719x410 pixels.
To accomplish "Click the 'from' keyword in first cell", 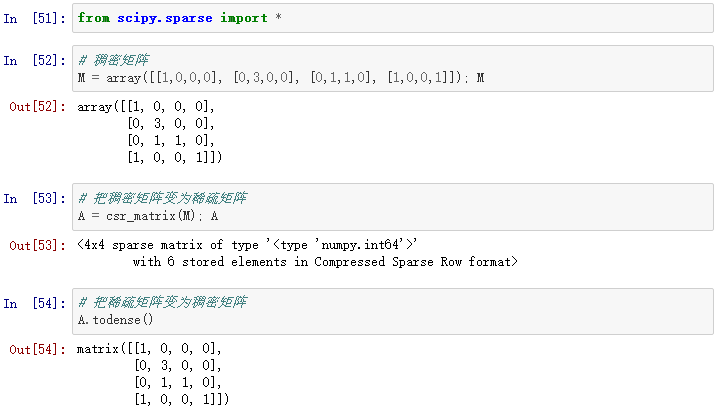I will coord(93,19).
